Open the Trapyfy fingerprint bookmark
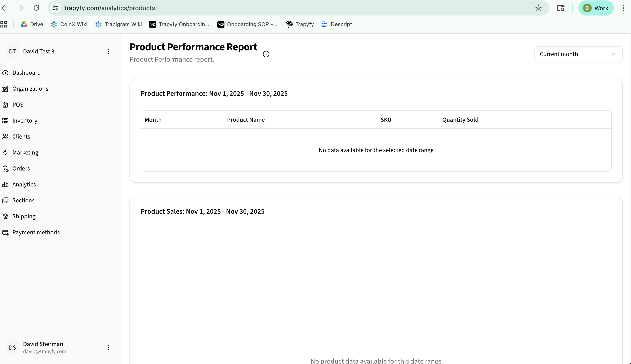This screenshot has height=364, width=631. point(300,24)
